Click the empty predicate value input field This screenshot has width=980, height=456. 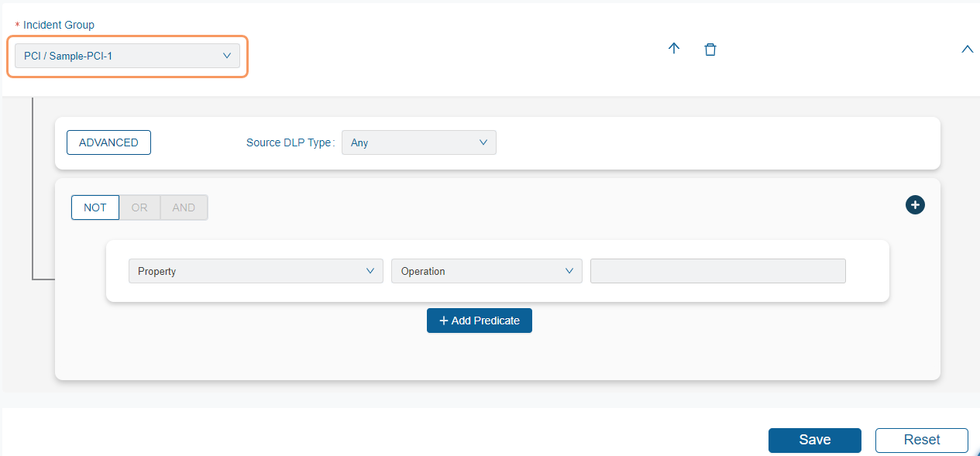tap(717, 271)
